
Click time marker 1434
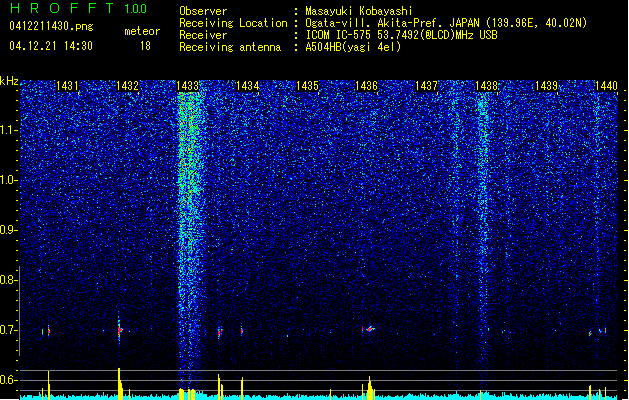[248, 86]
